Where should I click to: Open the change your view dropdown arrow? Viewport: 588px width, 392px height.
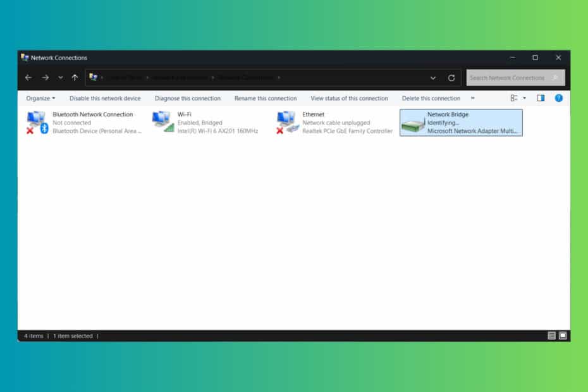pyautogui.click(x=524, y=98)
